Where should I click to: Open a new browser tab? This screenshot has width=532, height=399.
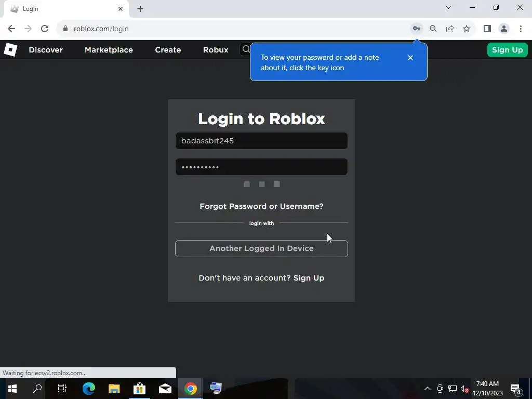(140, 9)
